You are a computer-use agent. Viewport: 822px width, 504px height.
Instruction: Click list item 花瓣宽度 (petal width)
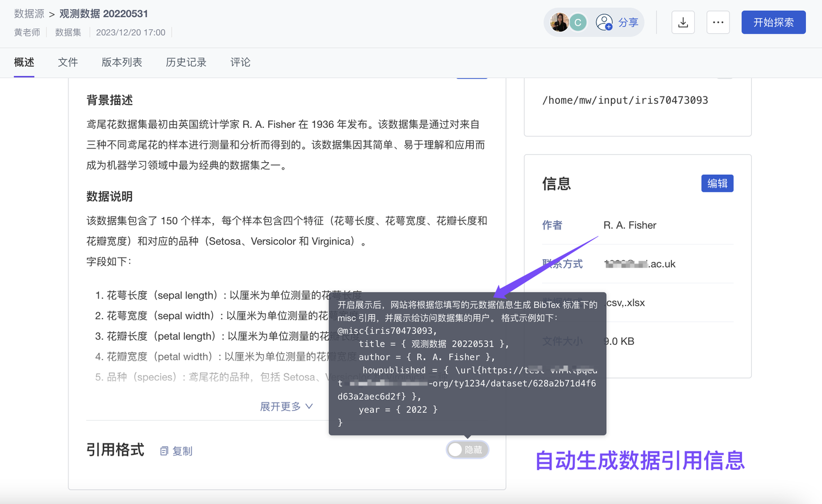coord(225,357)
